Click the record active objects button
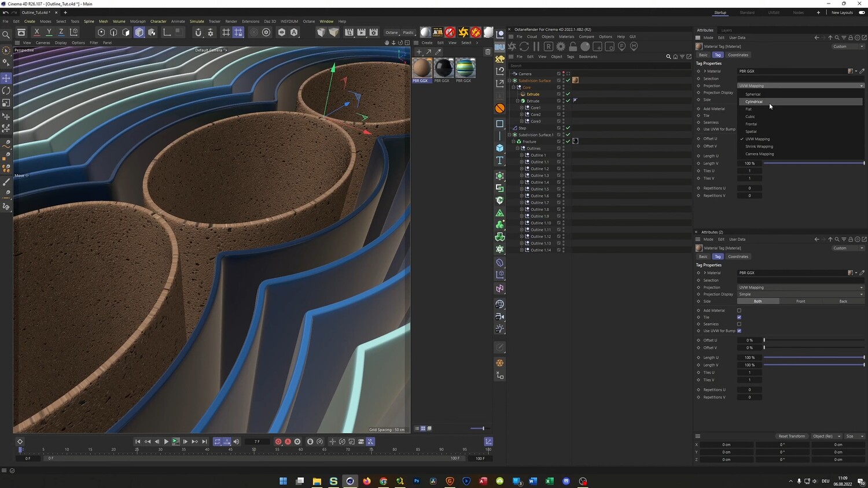The image size is (868, 488). [278, 442]
